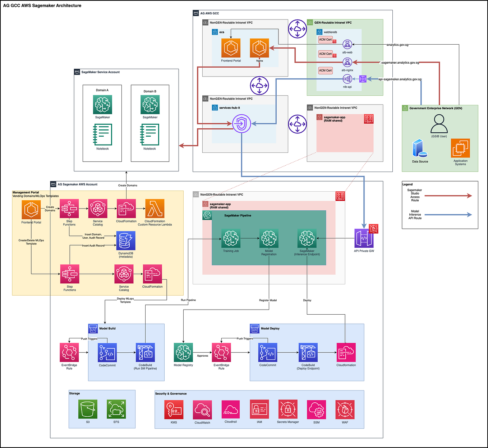Select the SageMaker icon in Domain A
The width and height of the screenshot is (488, 448).
click(x=102, y=104)
